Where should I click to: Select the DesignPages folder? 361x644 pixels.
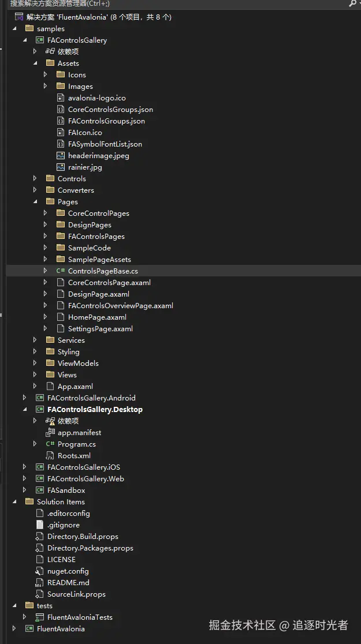90,224
